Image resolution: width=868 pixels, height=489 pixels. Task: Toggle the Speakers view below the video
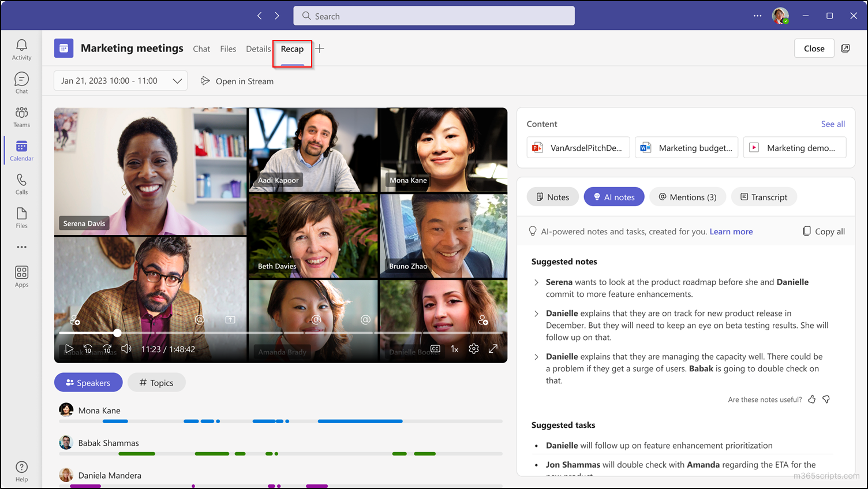point(88,382)
